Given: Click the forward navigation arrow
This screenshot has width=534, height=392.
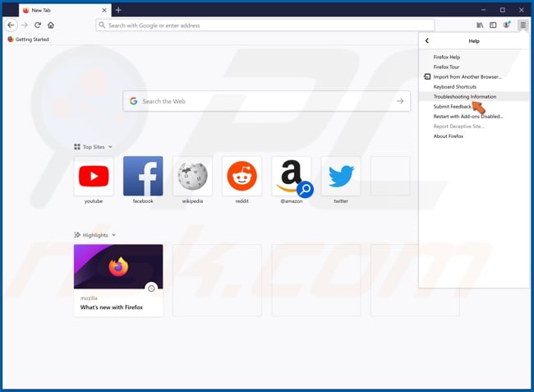Looking at the screenshot, I should [x=24, y=25].
